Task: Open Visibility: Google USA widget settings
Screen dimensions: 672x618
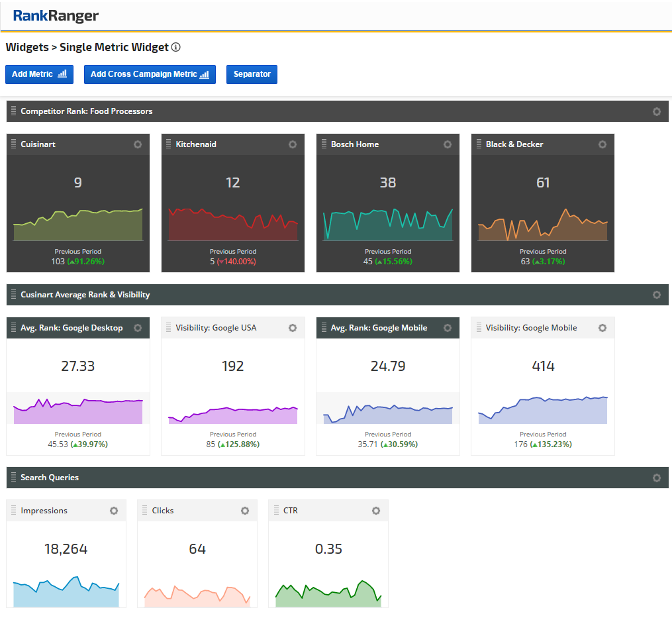Action: coord(293,328)
